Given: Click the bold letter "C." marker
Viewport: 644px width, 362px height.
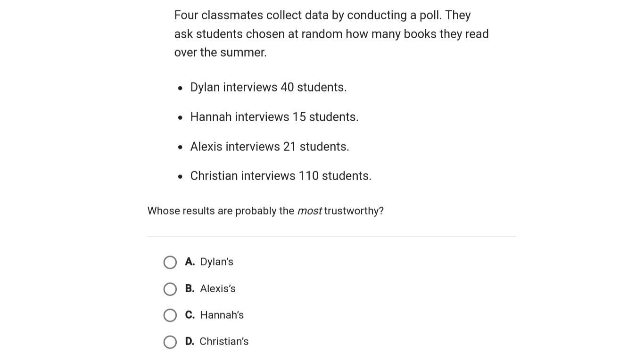Looking at the screenshot, I should click(190, 315).
